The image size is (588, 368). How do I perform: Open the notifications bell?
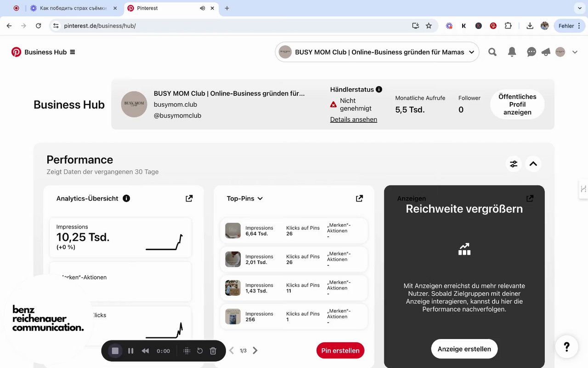(512, 52)
